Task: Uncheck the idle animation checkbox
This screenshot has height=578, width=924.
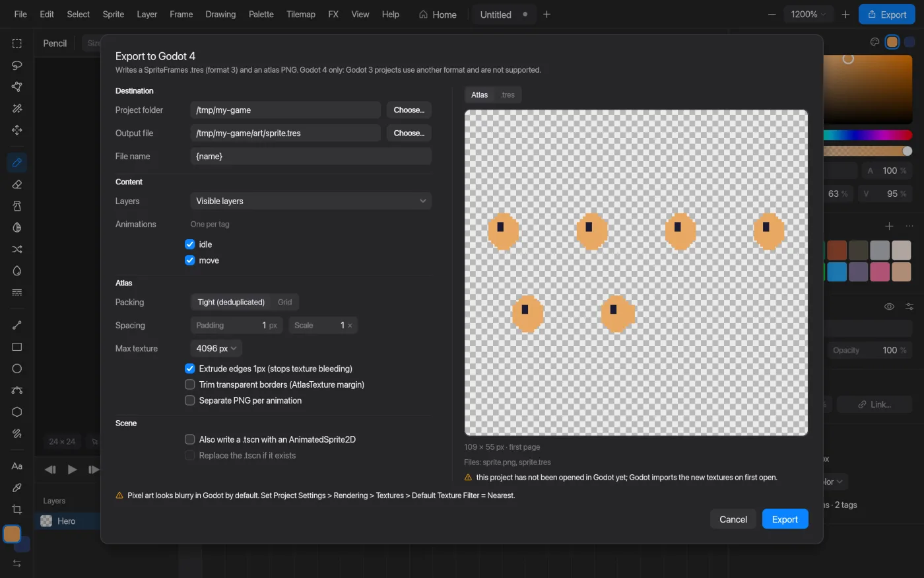Action: (x=190, y=244)
